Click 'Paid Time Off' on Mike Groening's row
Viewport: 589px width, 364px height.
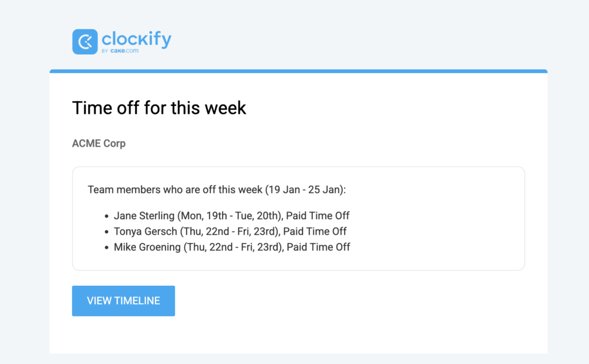(x=319, y=247)
